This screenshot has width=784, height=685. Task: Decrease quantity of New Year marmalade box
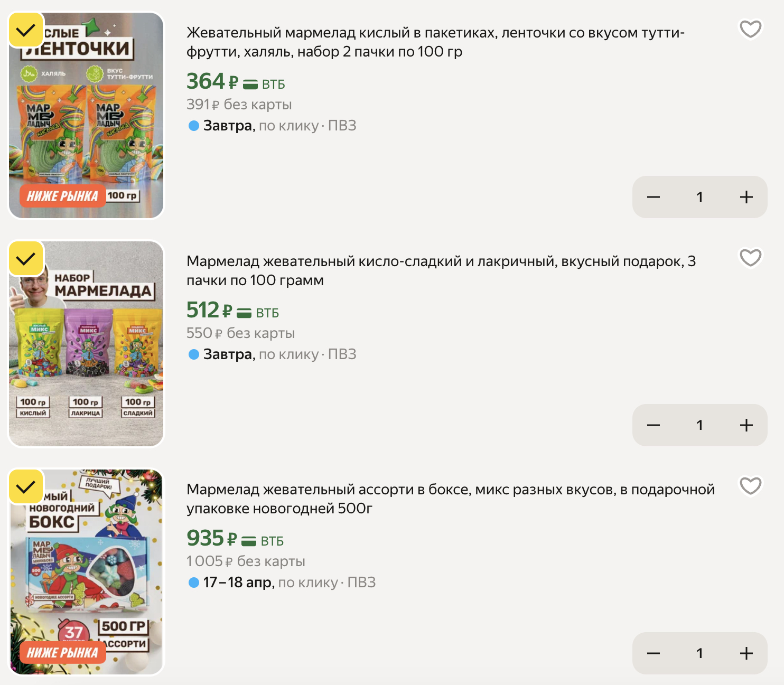tap(654, 653)
